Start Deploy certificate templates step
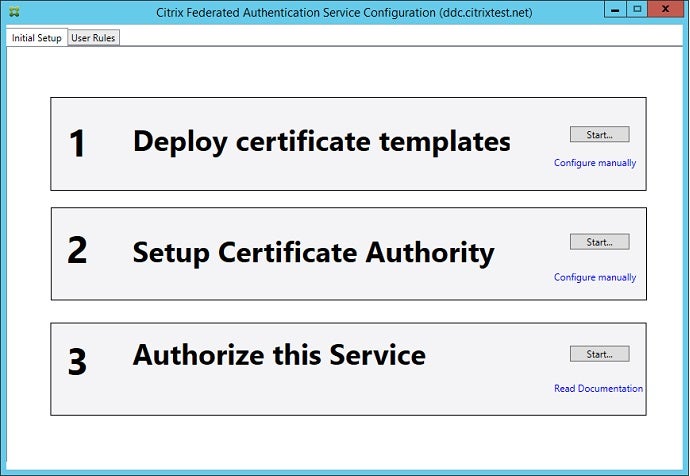690x476 pixels. coord(599,134)
